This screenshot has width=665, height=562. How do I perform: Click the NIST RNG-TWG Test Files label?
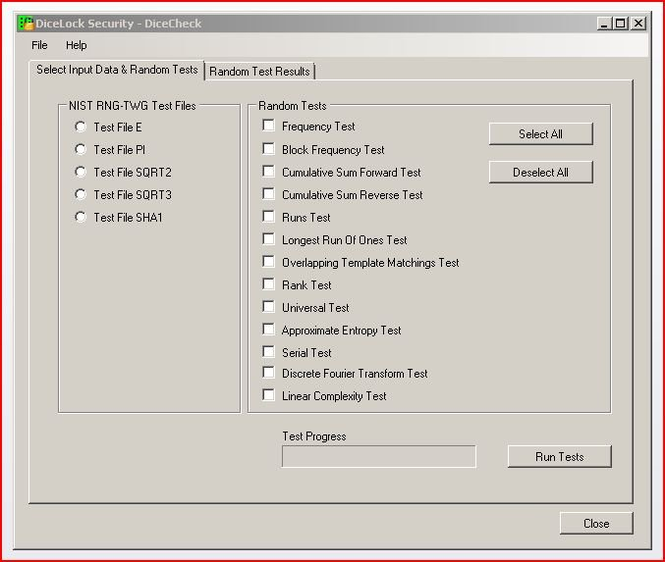tap(132, 106)
